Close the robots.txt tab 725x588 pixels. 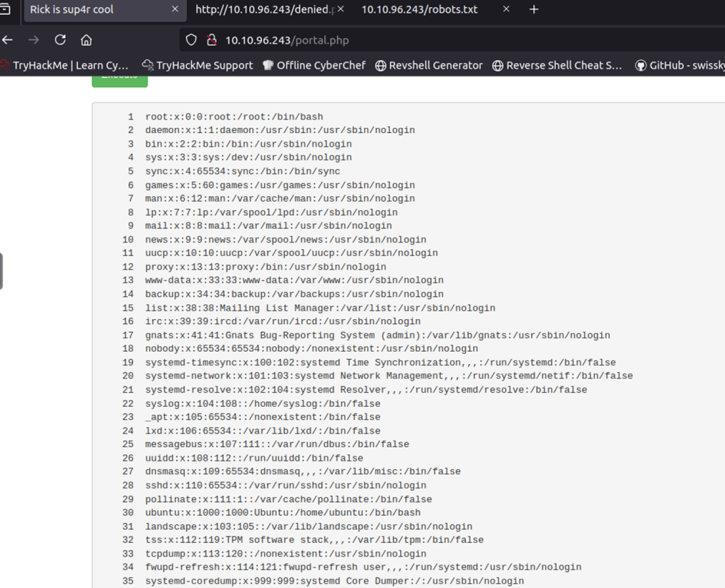coord(506,10)
